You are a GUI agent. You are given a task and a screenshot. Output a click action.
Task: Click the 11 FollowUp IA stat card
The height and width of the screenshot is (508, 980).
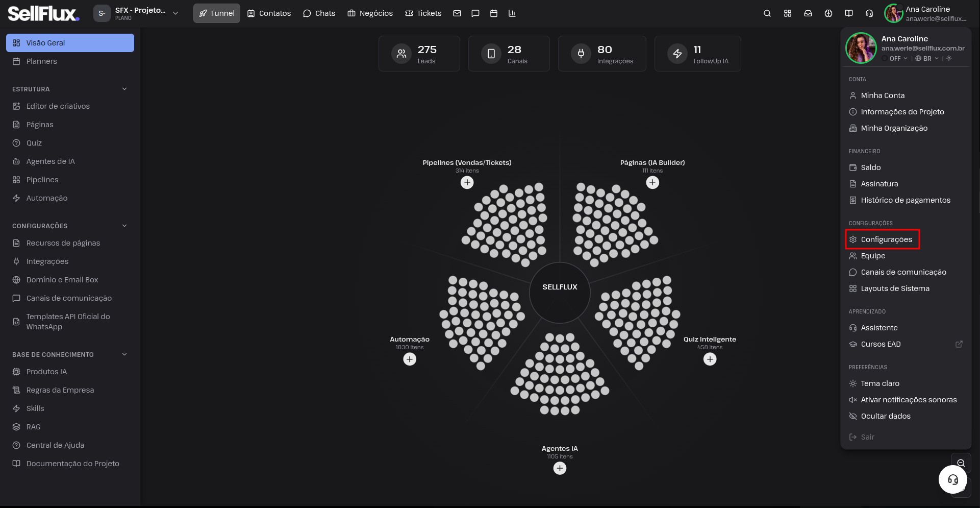coord(698,54)
